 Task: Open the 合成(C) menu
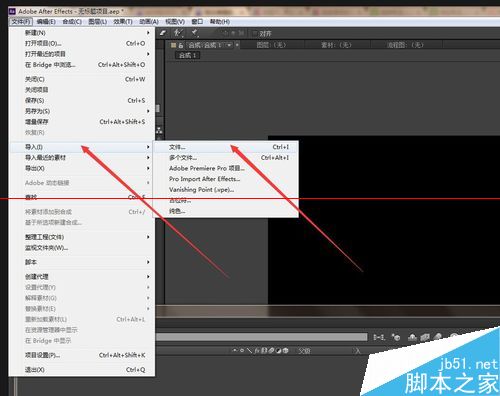72,22
